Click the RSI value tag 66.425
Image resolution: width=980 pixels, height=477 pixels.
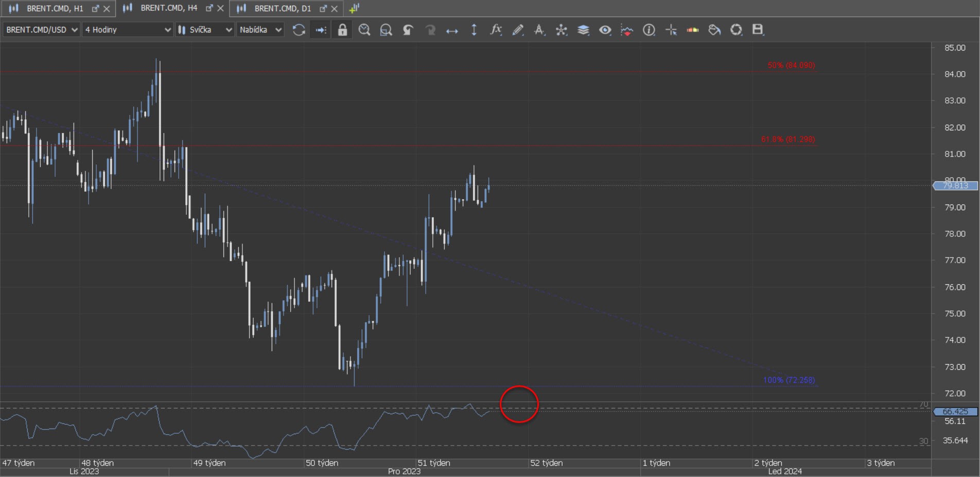(955, 412)
